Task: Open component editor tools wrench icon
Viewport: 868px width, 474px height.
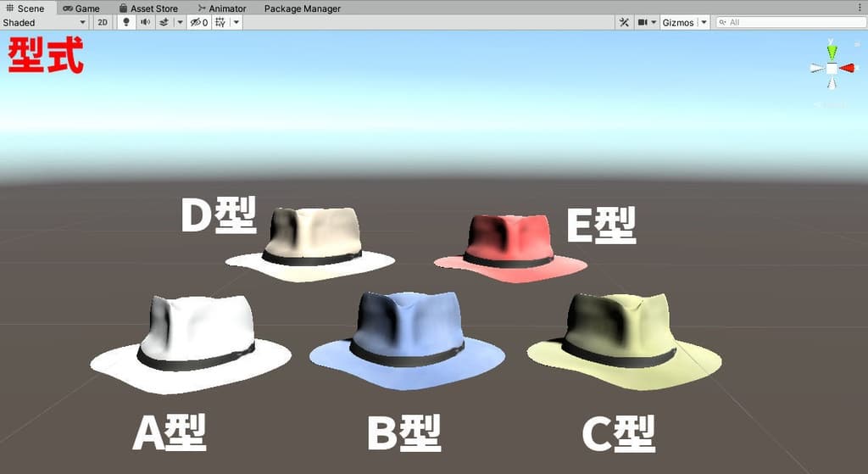Action: coord(624,22)
